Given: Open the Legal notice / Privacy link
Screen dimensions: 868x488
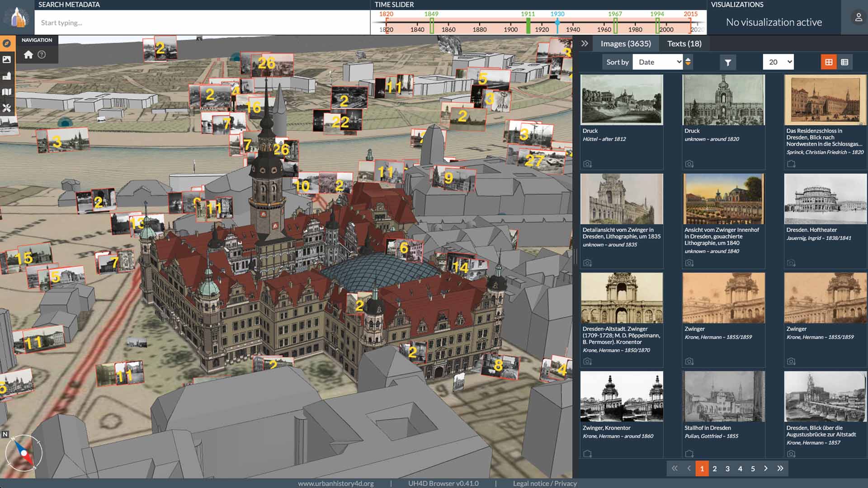Looking at the screenshot, I should [x=544, y=483].
